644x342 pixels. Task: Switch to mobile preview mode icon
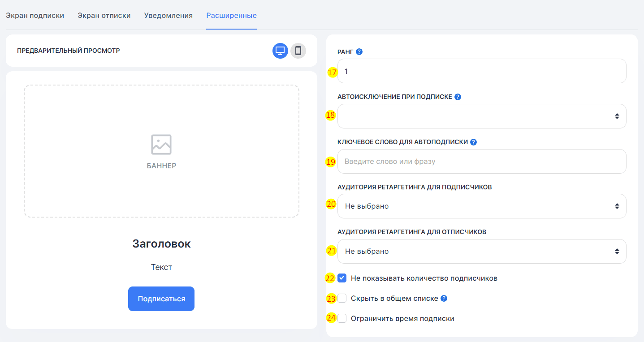(x=298, y=51)
